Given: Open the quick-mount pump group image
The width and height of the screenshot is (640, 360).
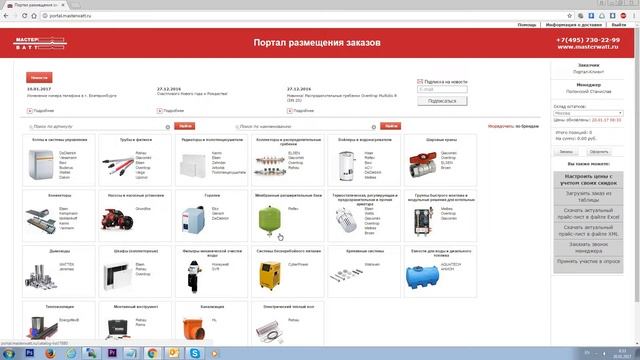Looking at the screenshot, I should tap(423, 221).
